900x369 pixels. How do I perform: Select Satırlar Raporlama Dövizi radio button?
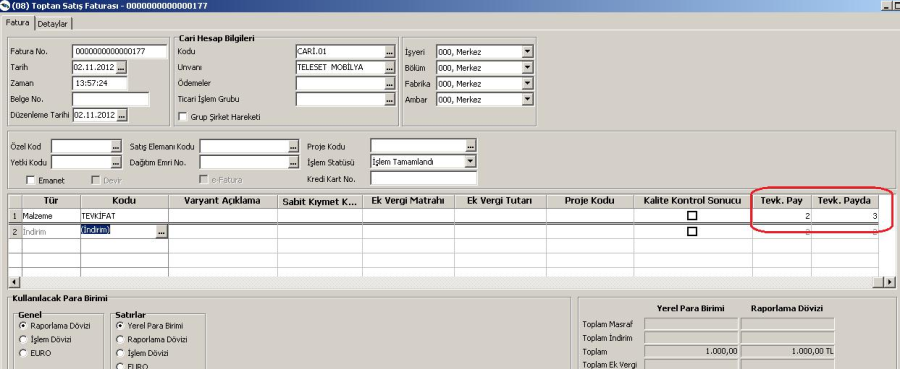click(120, 339)
